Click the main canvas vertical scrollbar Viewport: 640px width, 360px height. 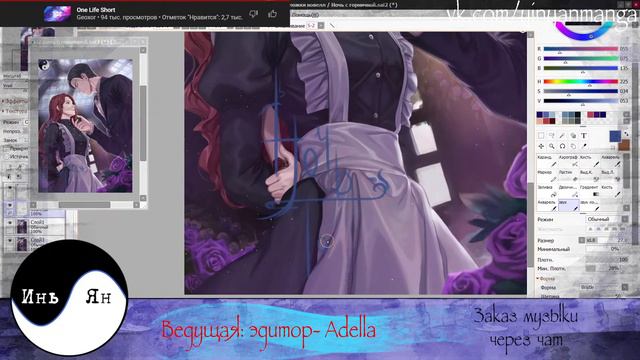tap(530, 224)
